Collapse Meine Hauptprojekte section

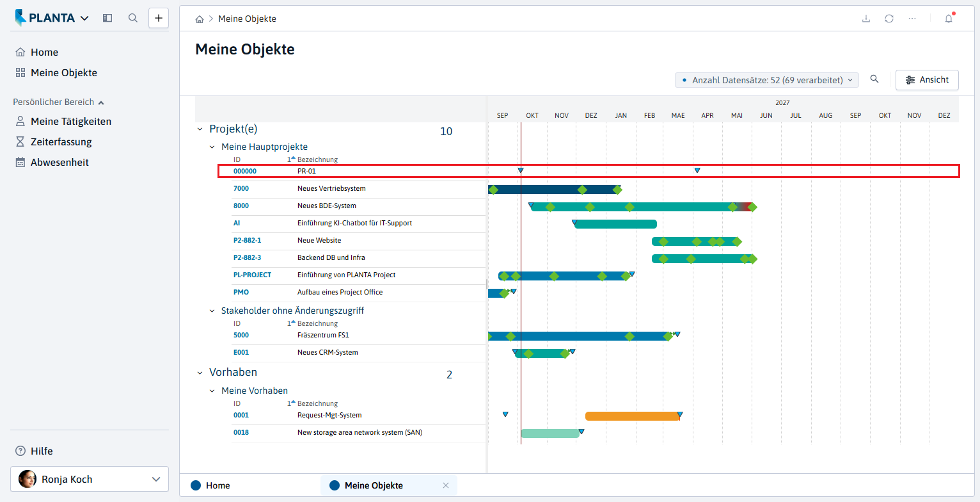[212, 147]
